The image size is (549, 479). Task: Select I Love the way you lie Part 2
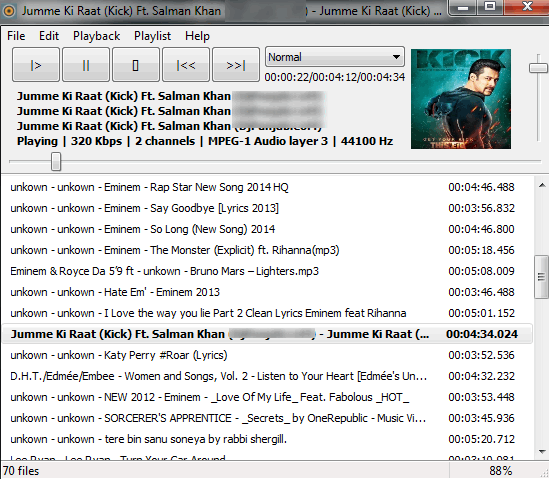point(267,313)
